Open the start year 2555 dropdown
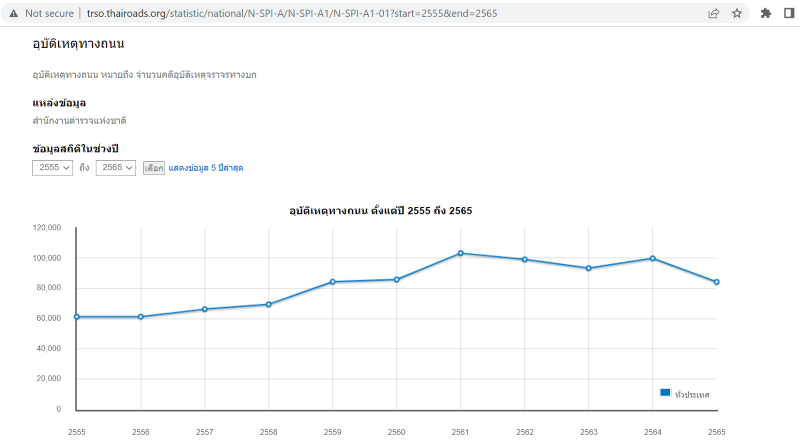 click(x=53, y=168)
